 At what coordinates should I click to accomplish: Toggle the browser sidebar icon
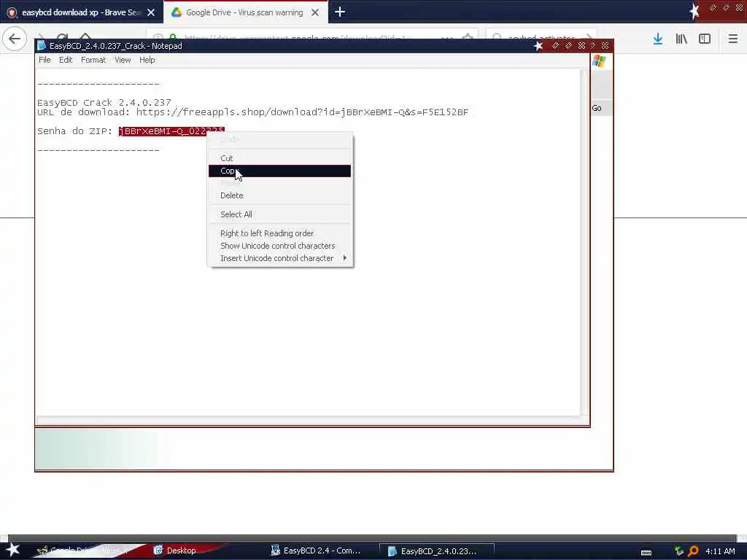tap(705, 39)
